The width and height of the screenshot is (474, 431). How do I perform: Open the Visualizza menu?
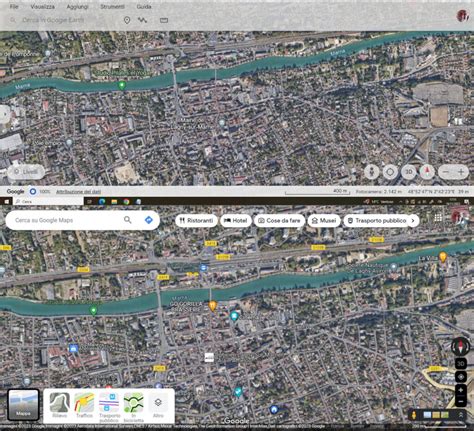click(x=42, y=6)
